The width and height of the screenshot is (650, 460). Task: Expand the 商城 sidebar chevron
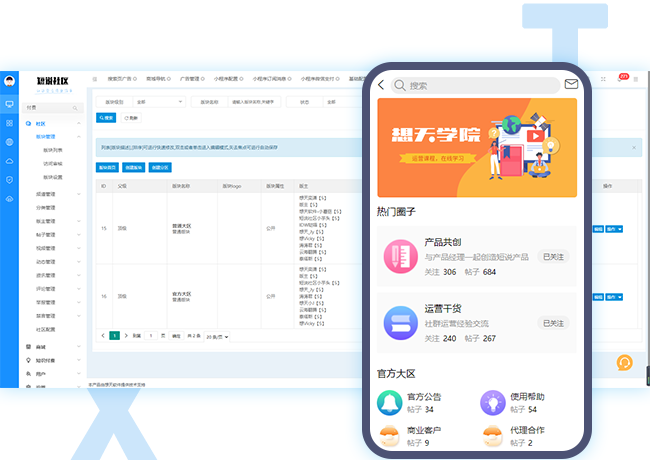(x=79, y=346)
